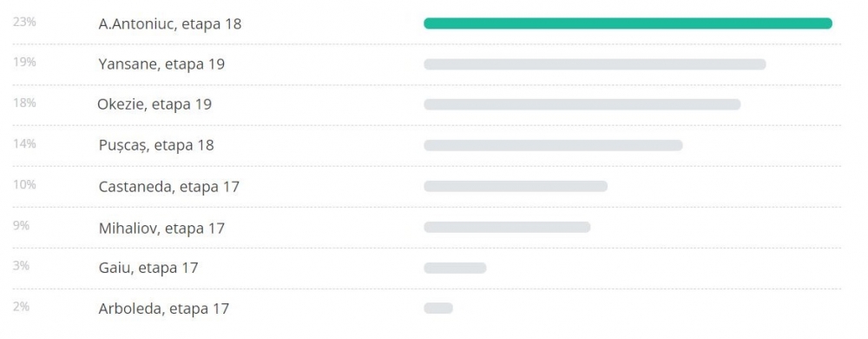Image resolution: width=868 pixels, height=339 pixels.
Task: Click the 2% vote percentage
Action: [21, 306]
